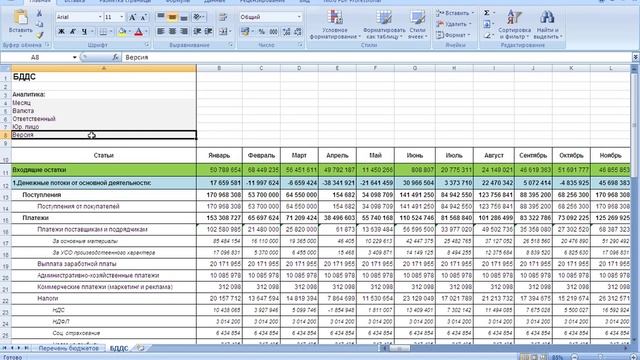Image resolution: width=640 pixels, height=360 pixels.
Task: Open Условное форматирование icon
Action: [x=335, y=17]
